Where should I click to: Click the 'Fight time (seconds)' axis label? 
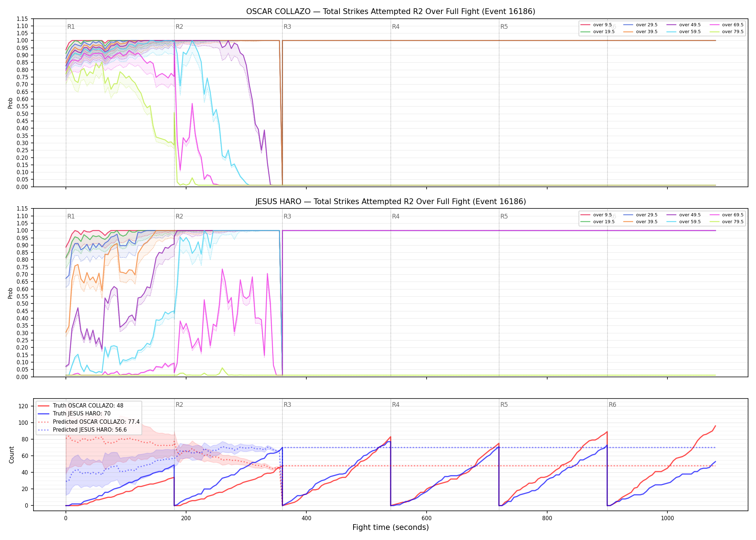pyautogui.click(x=391, y=527)
